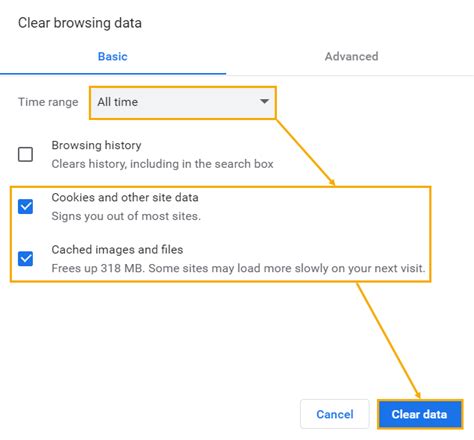Viewport: 474px width, 440px height.
Task: Click 'Signs you out of most sites' description
Action: click(x=126, y=216)
